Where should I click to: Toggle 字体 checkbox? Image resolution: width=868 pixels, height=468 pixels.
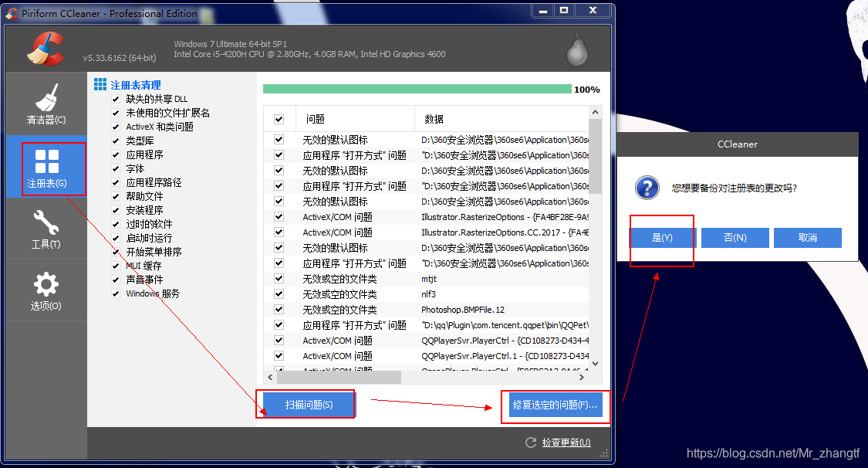click(x=116, y=168)
